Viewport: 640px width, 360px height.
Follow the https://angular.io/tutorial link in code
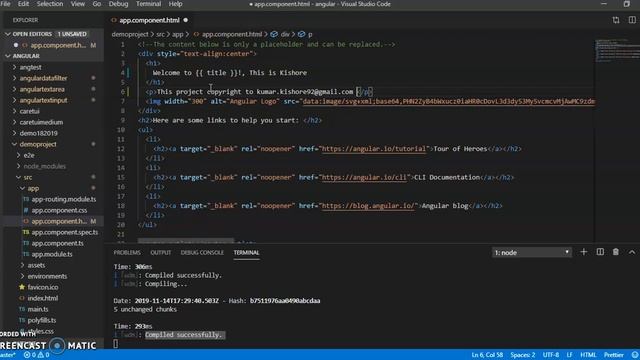[373, 149]
